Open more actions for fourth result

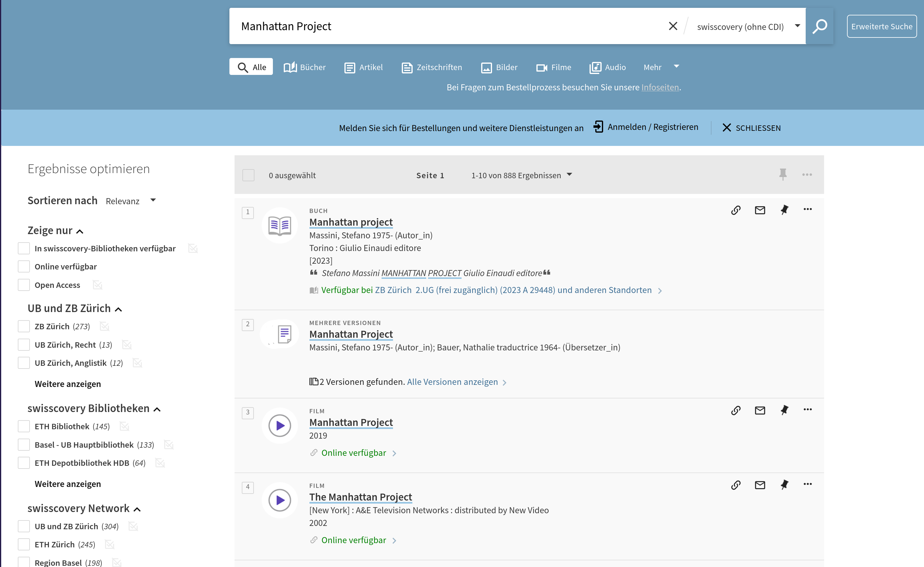point(807,484)
